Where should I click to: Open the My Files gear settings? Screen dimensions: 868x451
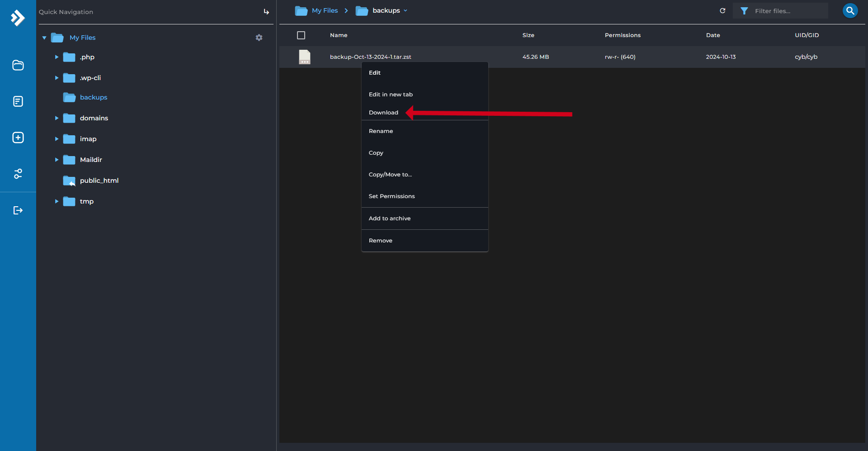coord(259,38)
